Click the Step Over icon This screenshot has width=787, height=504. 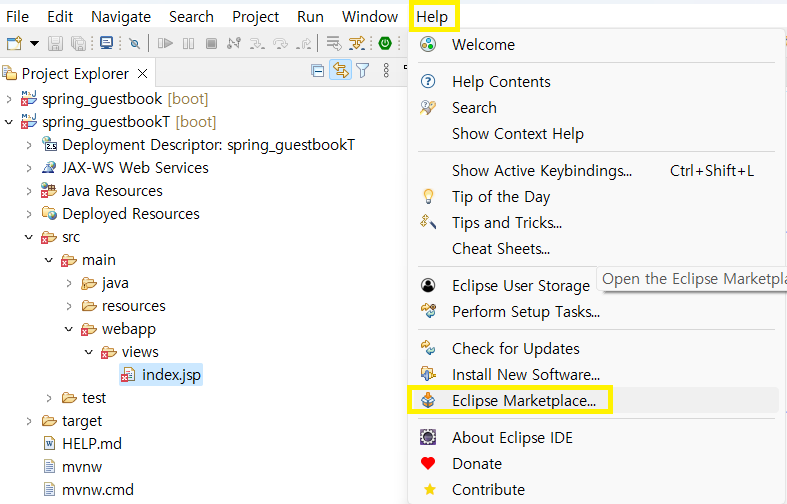pyautogui.click(x=280, y=43)
